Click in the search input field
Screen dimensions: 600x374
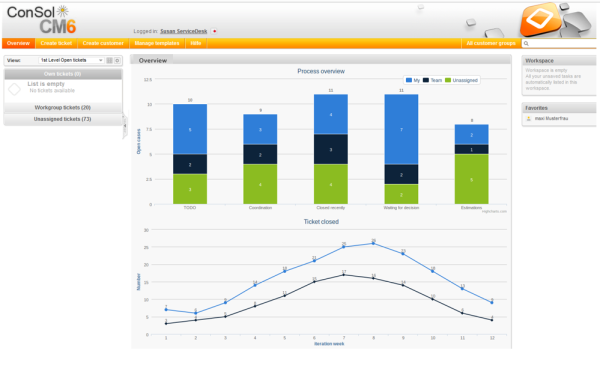[562, 43]
